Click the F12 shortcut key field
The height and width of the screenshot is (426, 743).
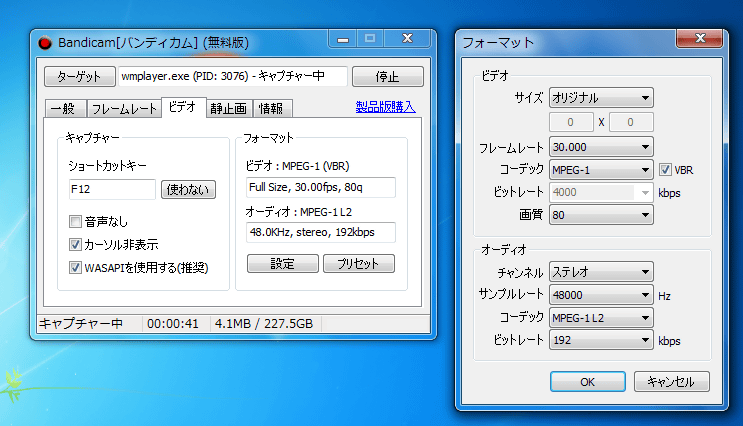[112, 189]
